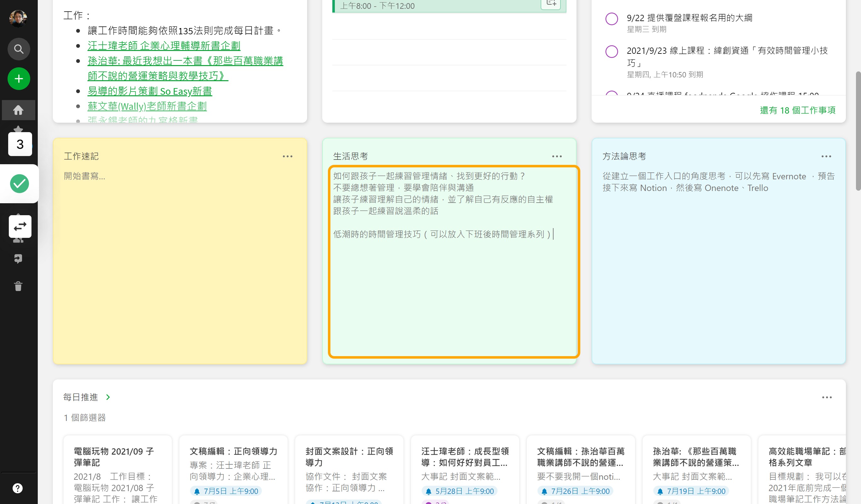
Task: Click the 7月19日 上午9:00 reminder bell badge
Action: coord(691,491)
